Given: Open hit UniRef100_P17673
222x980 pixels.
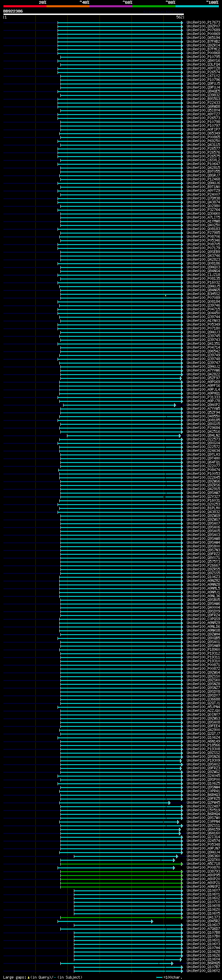Looking at the screenshot, I should [203, 23].
